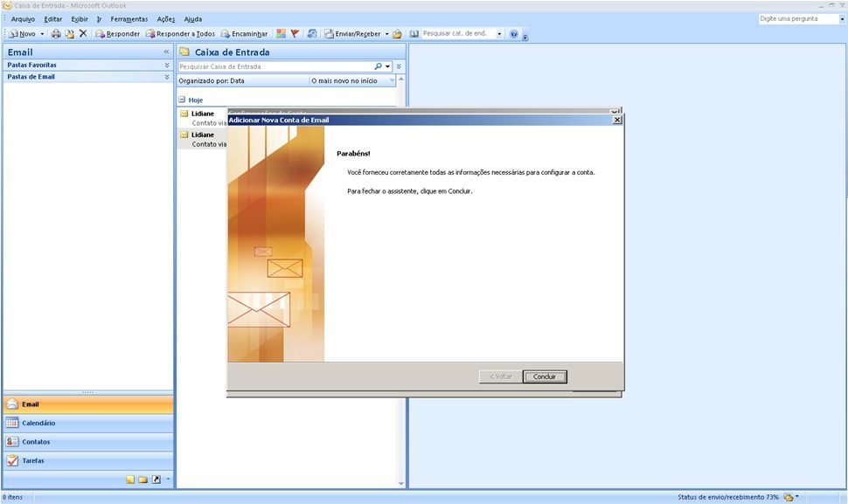Click the Categorize colored squares icon

click(x=281, y=34)
